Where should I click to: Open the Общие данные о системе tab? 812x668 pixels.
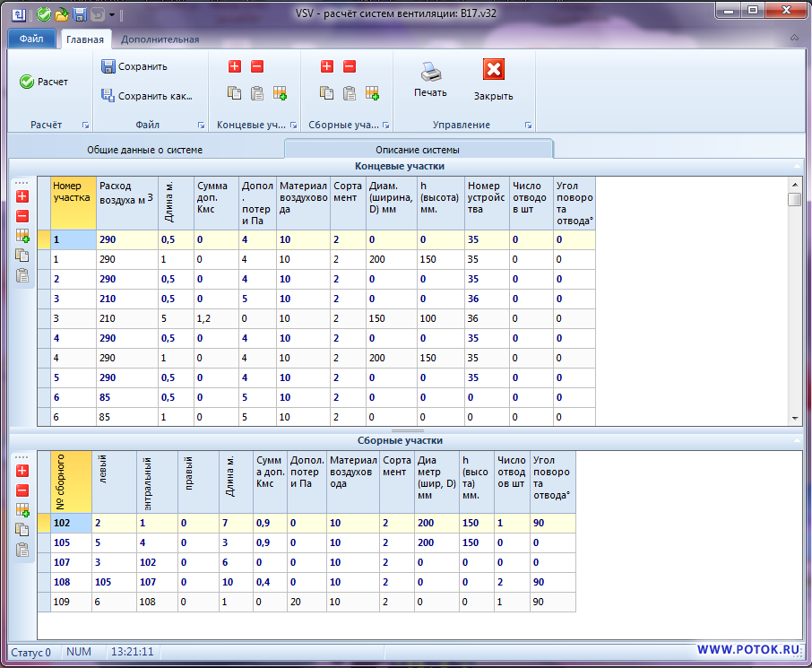144,150
